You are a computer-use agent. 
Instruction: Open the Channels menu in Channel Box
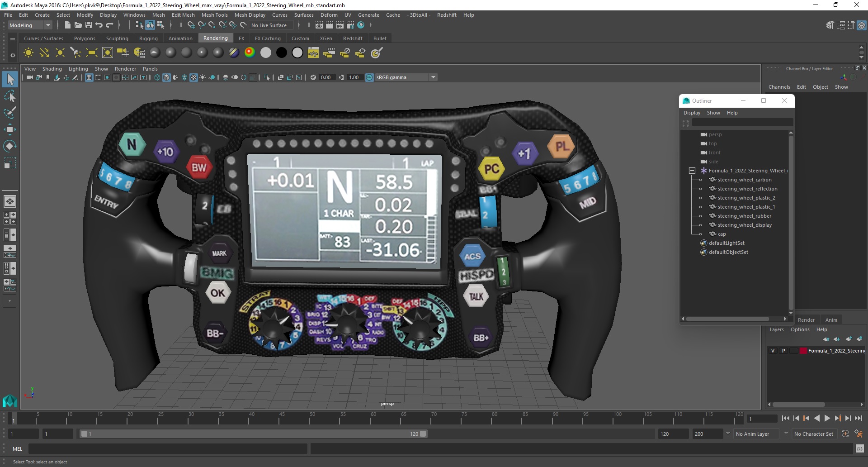(x=779, y=87)
